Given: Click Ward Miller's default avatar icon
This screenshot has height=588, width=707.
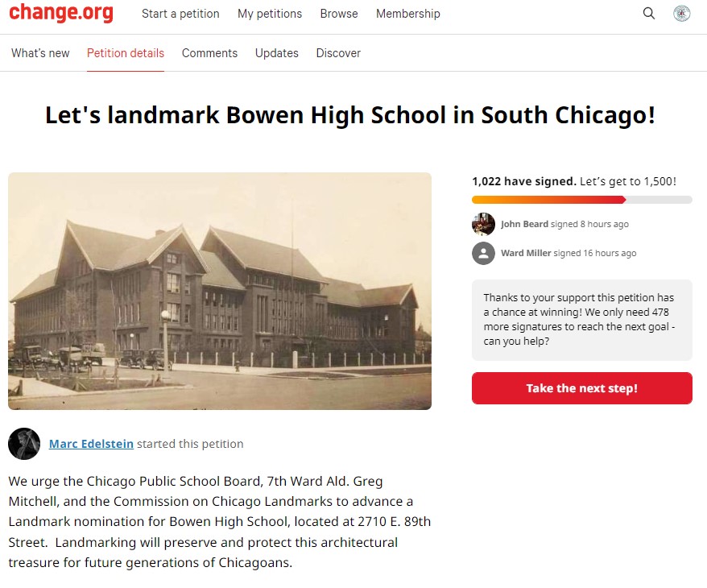Looking at the screenshot, I should click(x=483, y=254).
